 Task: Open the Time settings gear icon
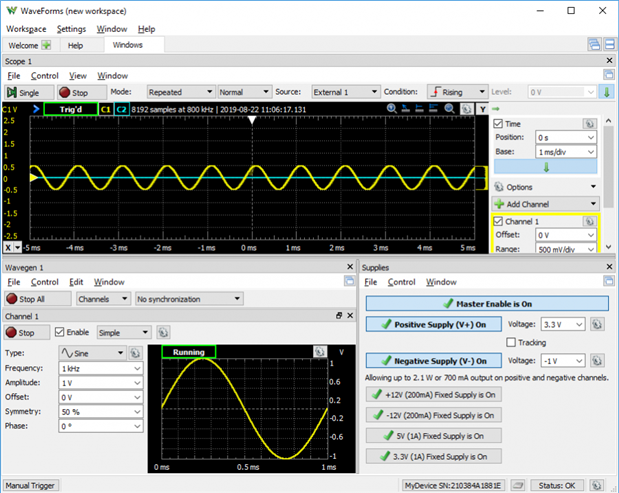point(590,124)
